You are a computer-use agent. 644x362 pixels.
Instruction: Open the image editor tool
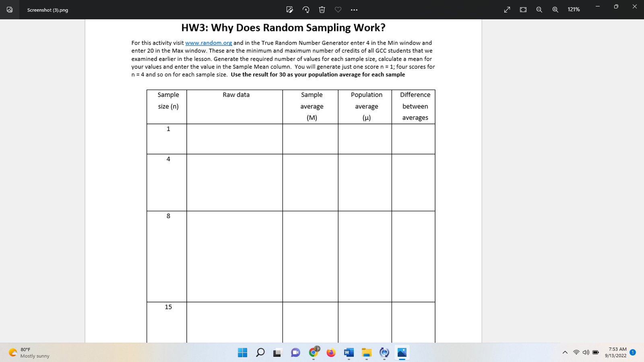click(289, 9)
